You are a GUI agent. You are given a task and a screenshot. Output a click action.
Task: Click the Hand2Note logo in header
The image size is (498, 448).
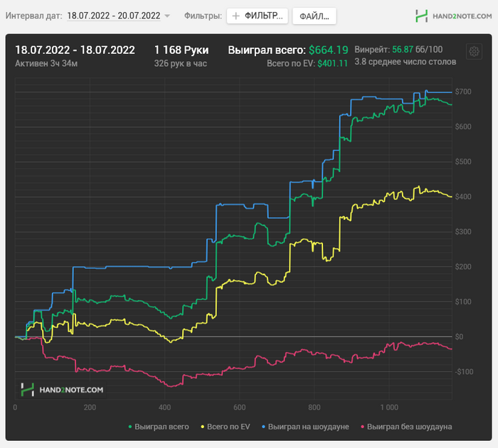point(454,16)
